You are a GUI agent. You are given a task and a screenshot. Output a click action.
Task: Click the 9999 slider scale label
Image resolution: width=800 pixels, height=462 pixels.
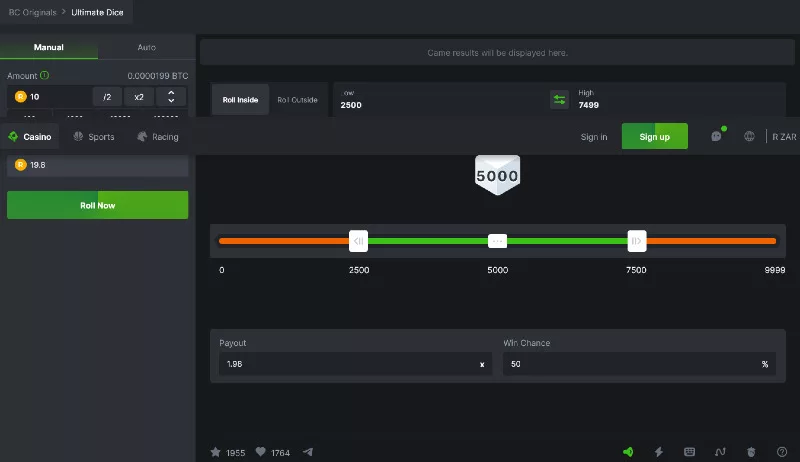(x=774, y=270)
